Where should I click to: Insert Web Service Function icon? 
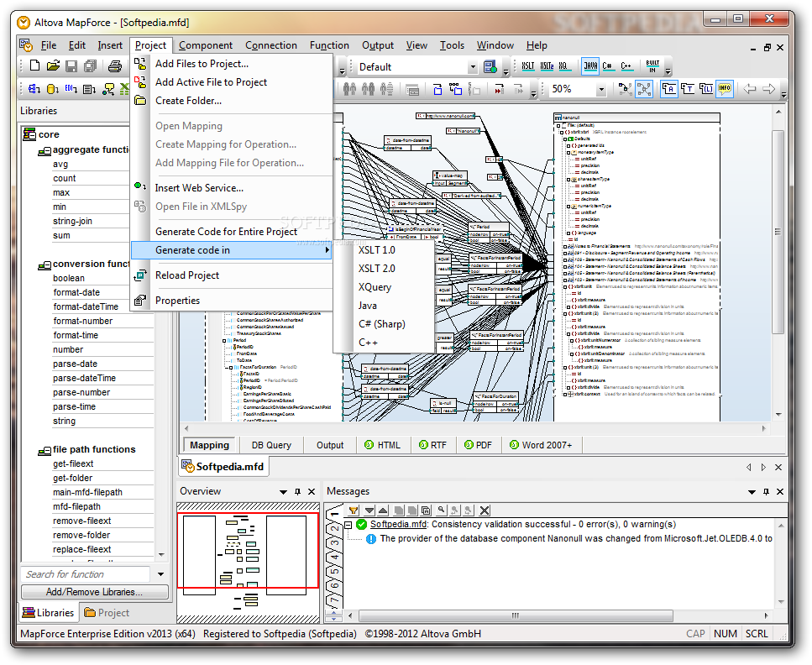108,89
